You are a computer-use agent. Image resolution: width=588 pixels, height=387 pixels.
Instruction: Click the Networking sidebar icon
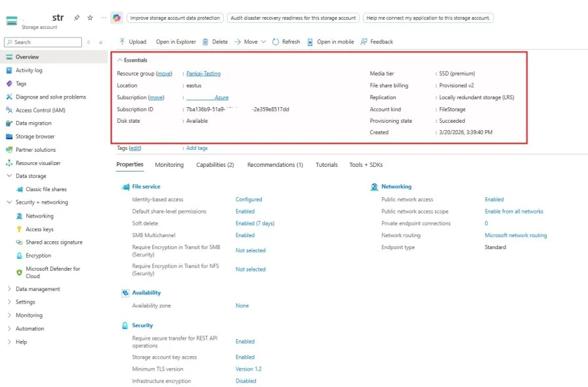pyautogui.click(x=20, y=216)
